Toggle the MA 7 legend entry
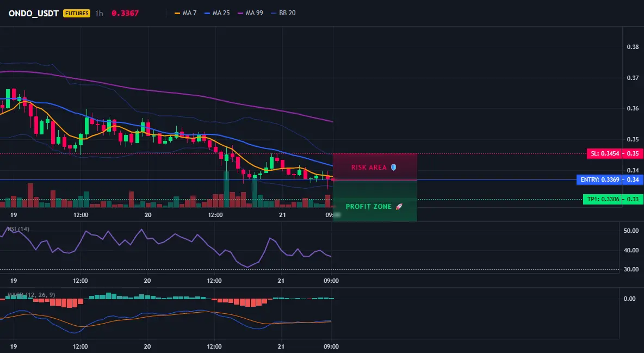The image size is (644, 353). pos(185,13)
